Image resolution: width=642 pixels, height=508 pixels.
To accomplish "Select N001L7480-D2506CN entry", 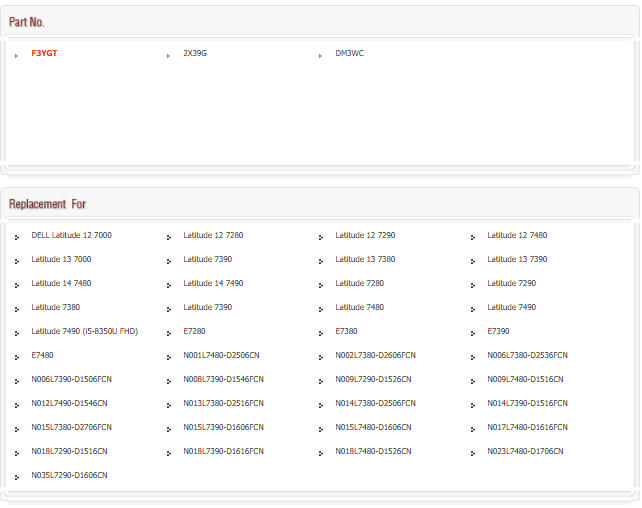I will tap(221, 355).
